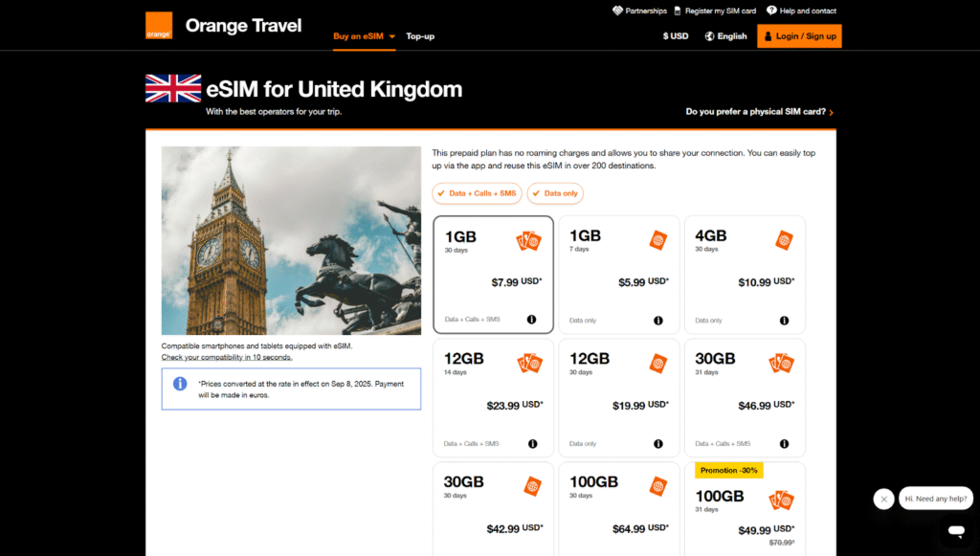Click the globe card icon on 1GB $5.99 plan
Image resolution: width=980 pixels, height=556 pixels.
point(658,240)
